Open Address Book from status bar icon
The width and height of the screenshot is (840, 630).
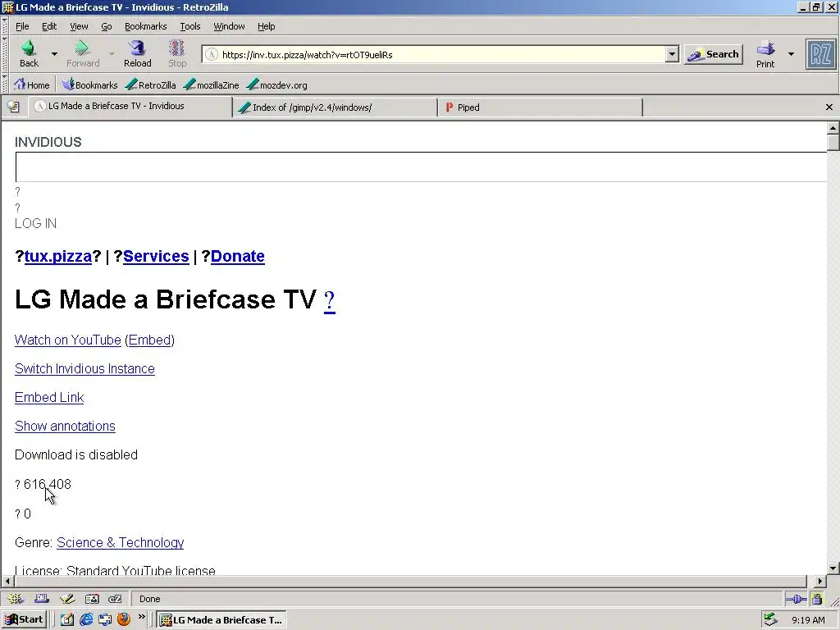(x=92, y=599)
